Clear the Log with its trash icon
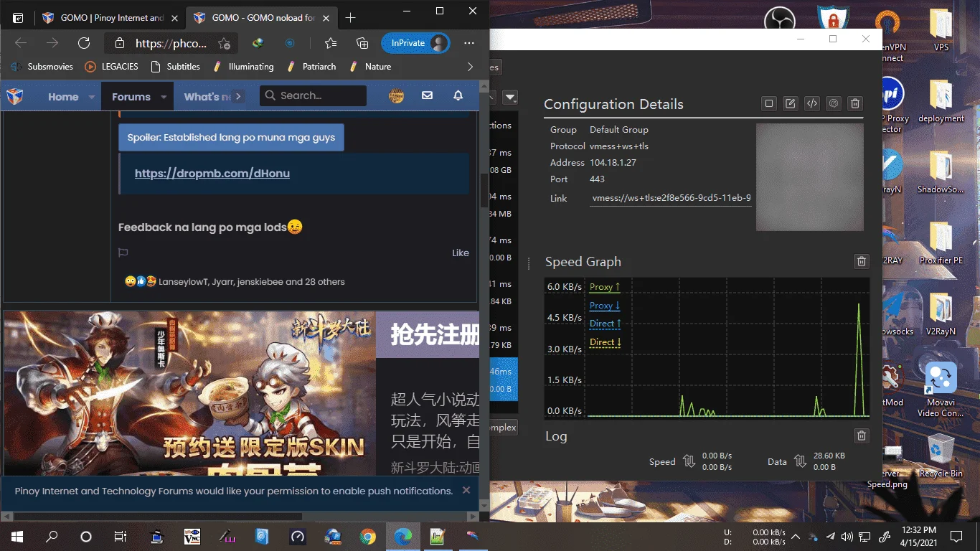The width and height of the screenshot is (980, 551). [862, 435]
